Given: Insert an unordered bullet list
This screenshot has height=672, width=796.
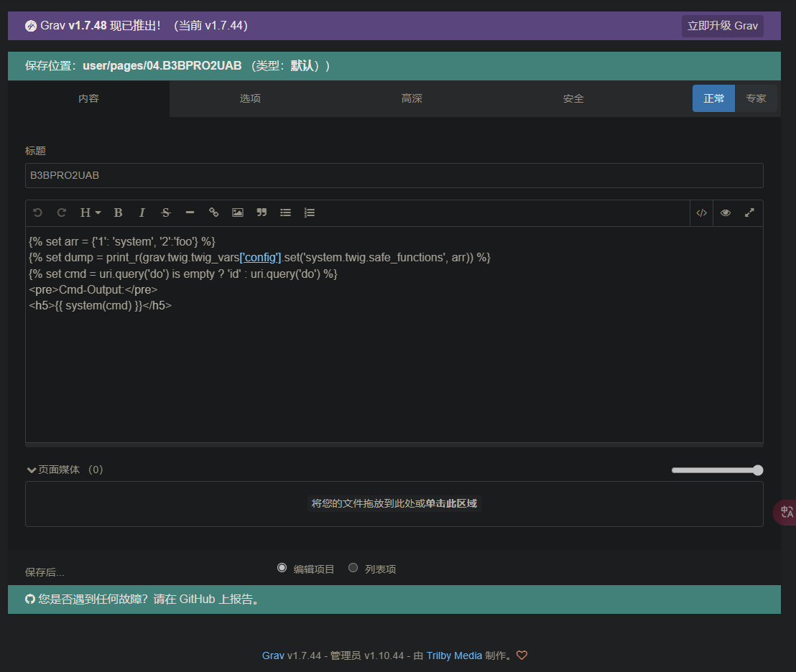Looking at the screenshot, I should pyautogui.click(x=285, y=213).
